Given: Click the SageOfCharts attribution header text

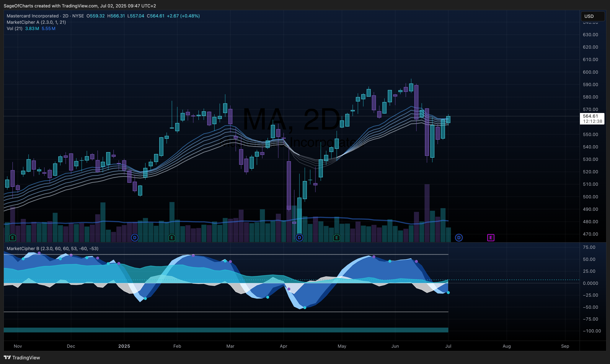Looking at the screenshot, I should tap(80, 6).
